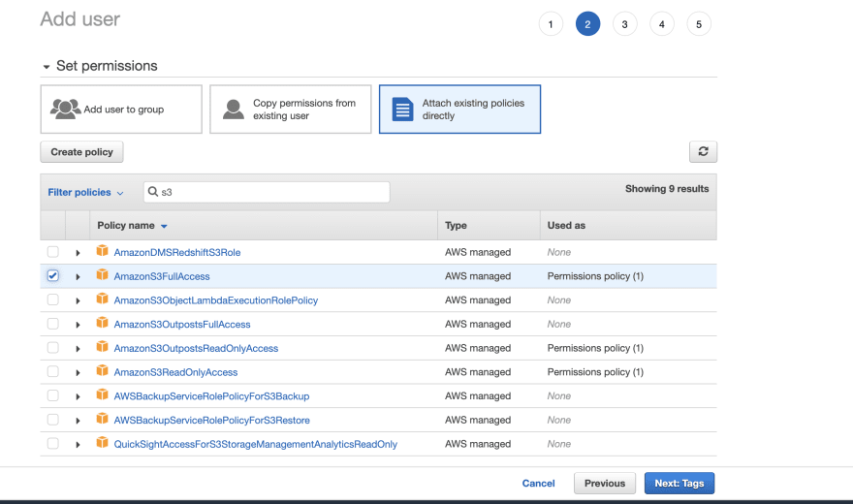
Task: Check the QuickSightAccessForS3StorageManagementAnalyticsReadOnly checkbox
Action: pos(52,443)
